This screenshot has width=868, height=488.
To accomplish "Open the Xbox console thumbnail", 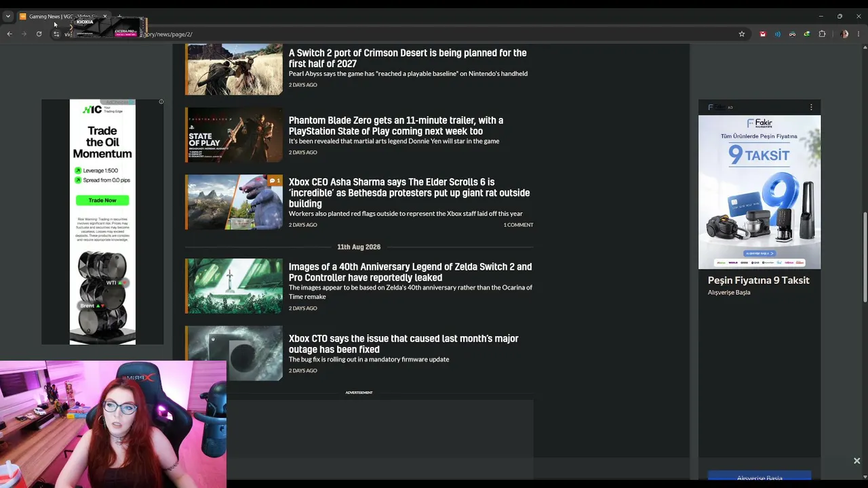I will (x=234, y=353).
